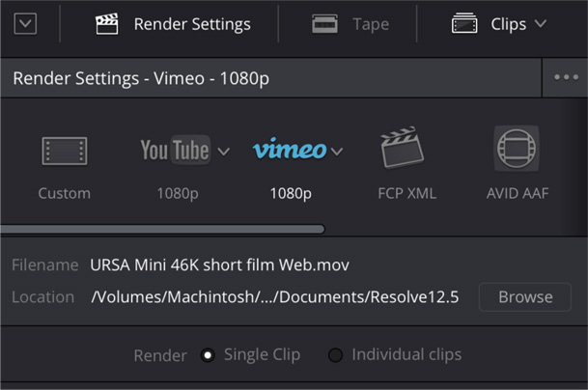Select the Custom film frame preset icon
Viewport: 588px width, 390px height.
(64, 151)
